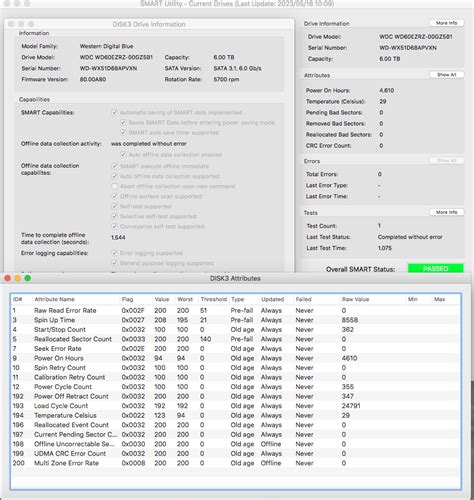Toggle Automatic saving of SMART data checkbox
Image resolution: width=474 pixels, height=500 pixels.
click(114, 112)
